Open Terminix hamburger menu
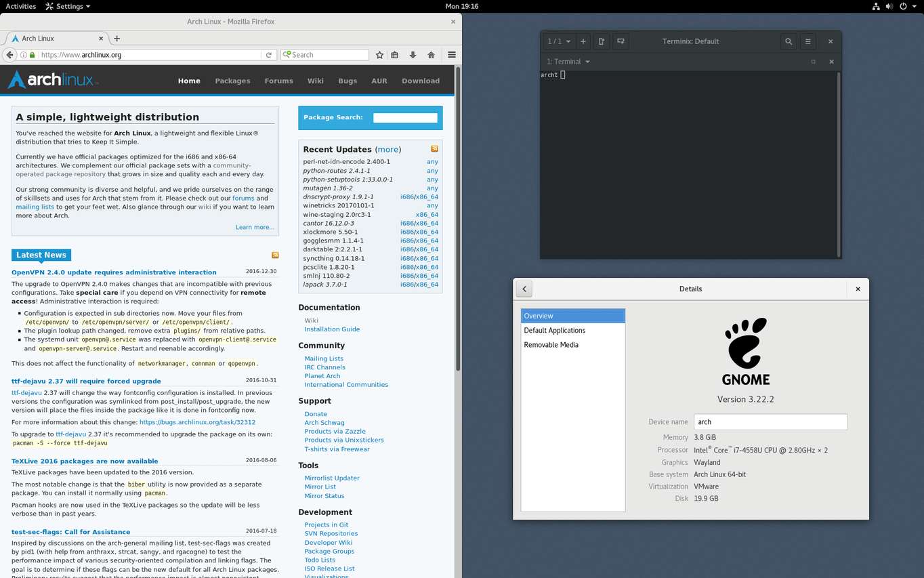This screenshot has width=924, height=578. [807, 41]
